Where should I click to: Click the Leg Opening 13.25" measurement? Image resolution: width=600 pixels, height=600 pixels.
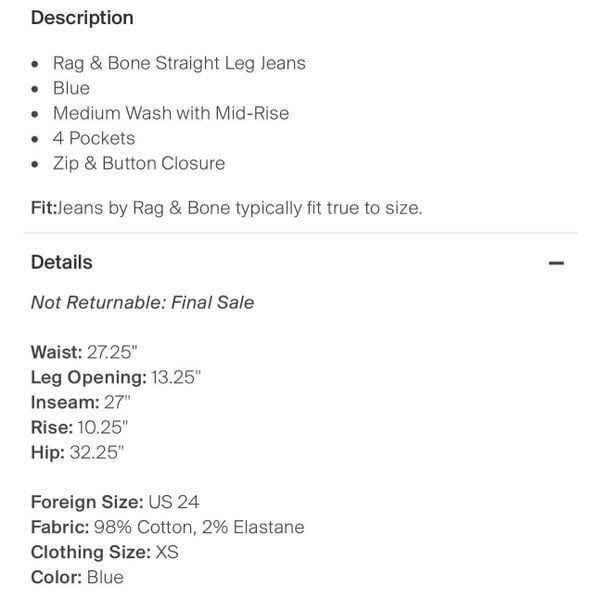pyautogui.click(x=116, y=377)
